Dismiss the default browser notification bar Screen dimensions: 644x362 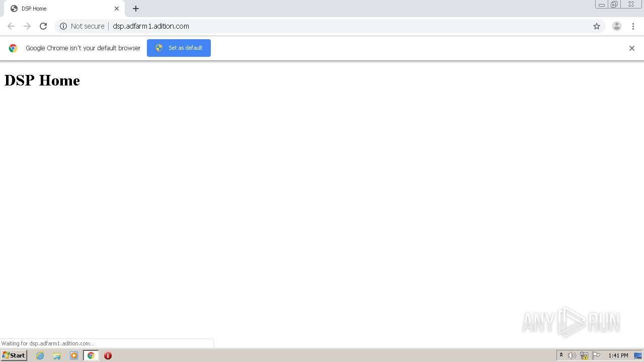click(632, 48)
